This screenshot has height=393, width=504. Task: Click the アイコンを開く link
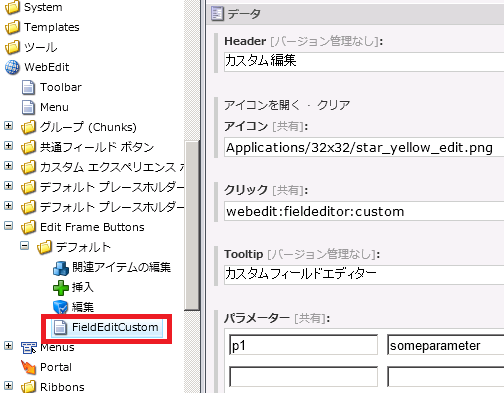(262, 105)
